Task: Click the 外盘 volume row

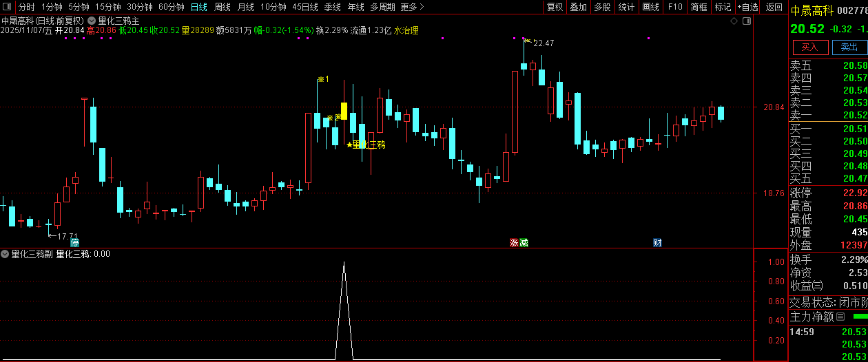Action: [828, 246]
